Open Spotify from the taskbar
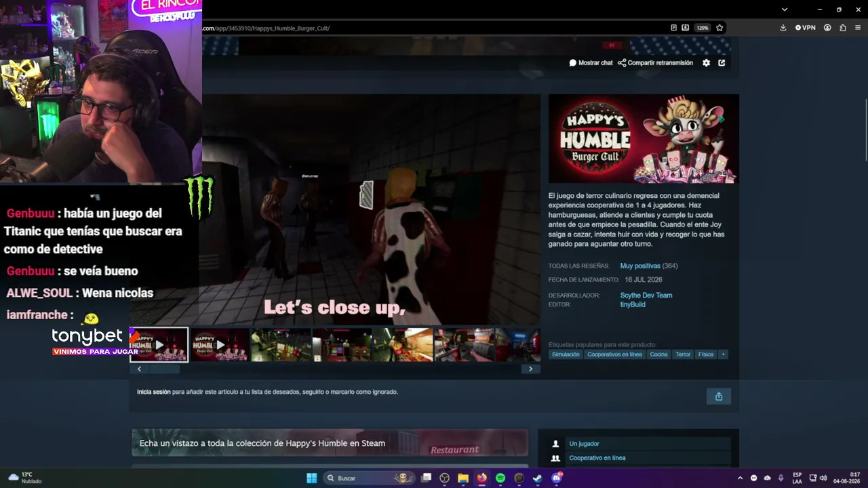Viewport: 868px width, 488px height. click(500, 478)
